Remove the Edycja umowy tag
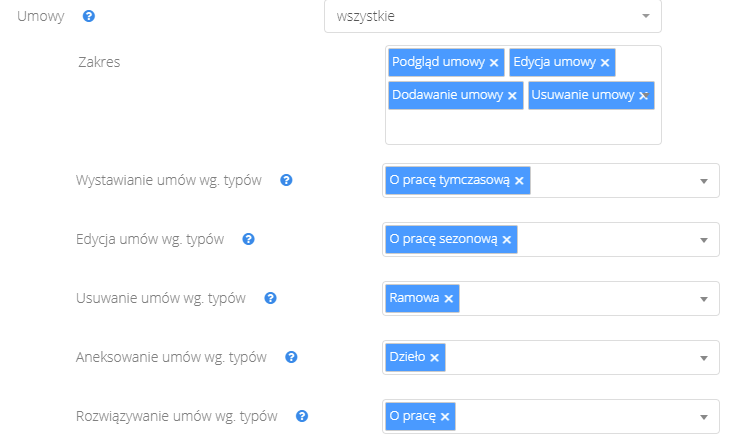 (x=605, y=63)
